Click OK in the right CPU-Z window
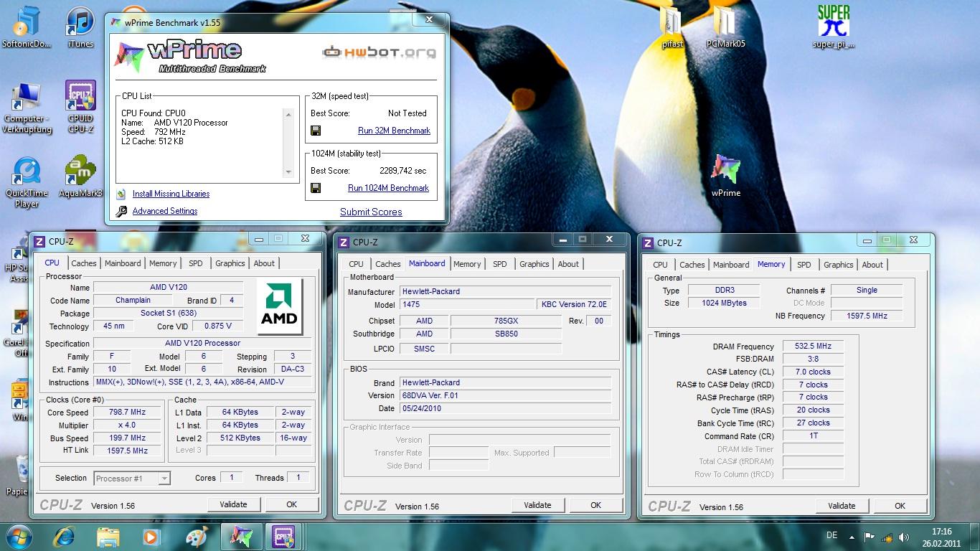980x551 pixels. (x=900, y=506)
